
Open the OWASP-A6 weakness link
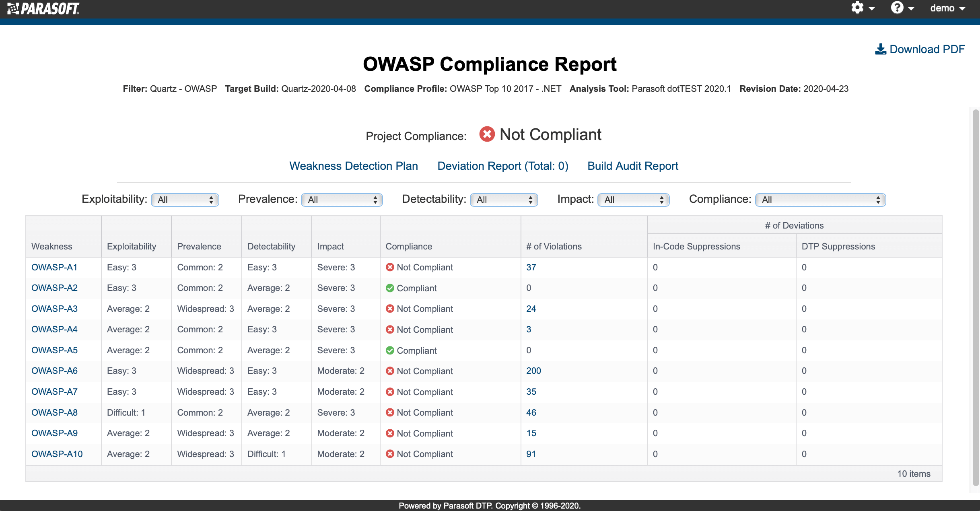tap(54, 371)
